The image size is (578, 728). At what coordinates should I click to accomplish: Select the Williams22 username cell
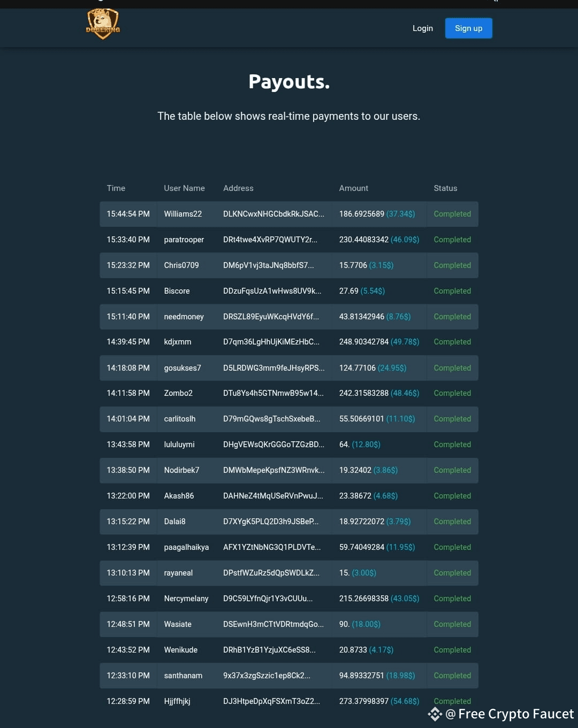tap(182, 214)
